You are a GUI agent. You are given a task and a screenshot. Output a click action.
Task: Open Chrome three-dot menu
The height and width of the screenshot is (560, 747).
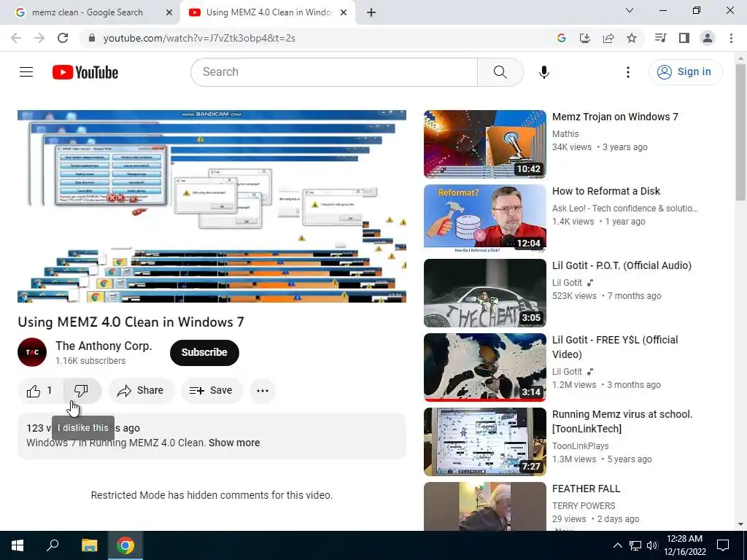point(731,38)
